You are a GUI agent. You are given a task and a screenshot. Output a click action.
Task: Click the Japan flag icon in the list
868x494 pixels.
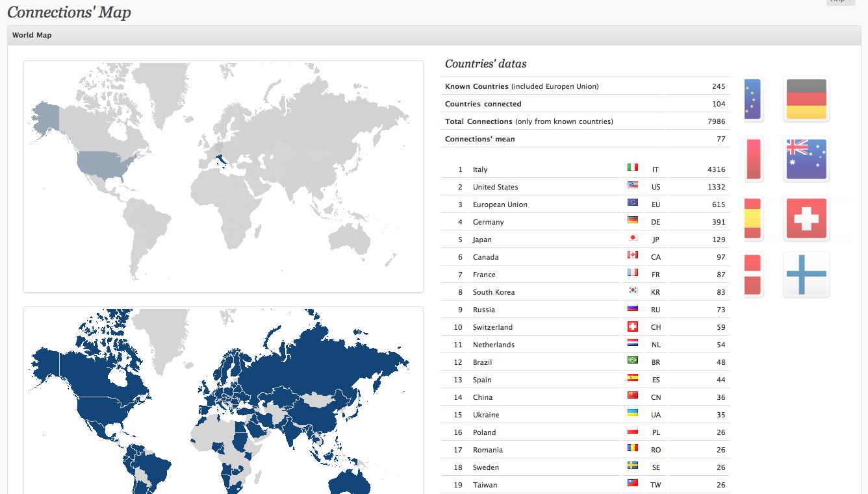pyautogui.click(x=632, y=238)
